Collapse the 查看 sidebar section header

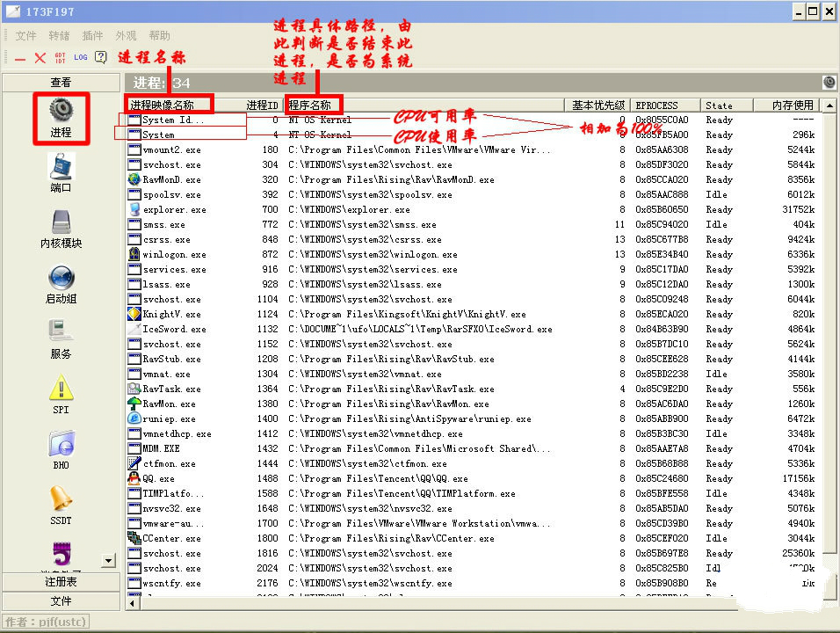coord(61,82)
